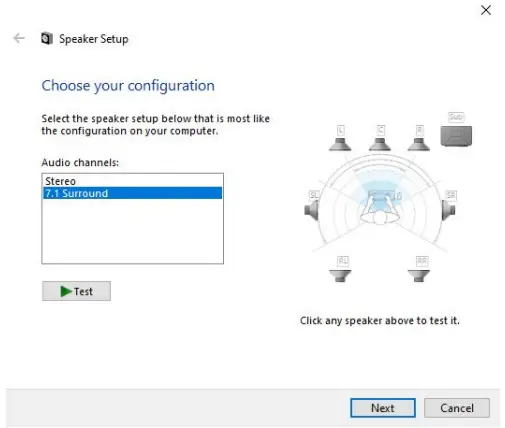Test the rear left (RL) speaker
The image size is (505, 428).
tap(340, 276)
